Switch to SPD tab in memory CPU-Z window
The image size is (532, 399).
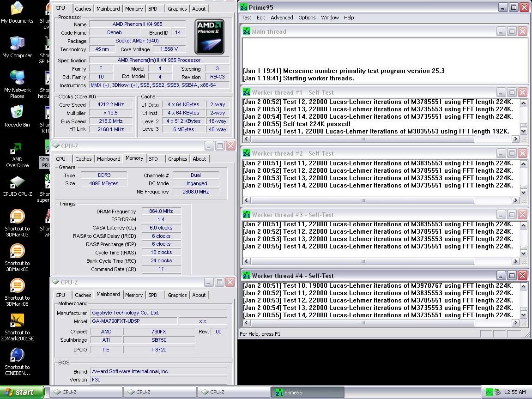(x=153, y=159)
